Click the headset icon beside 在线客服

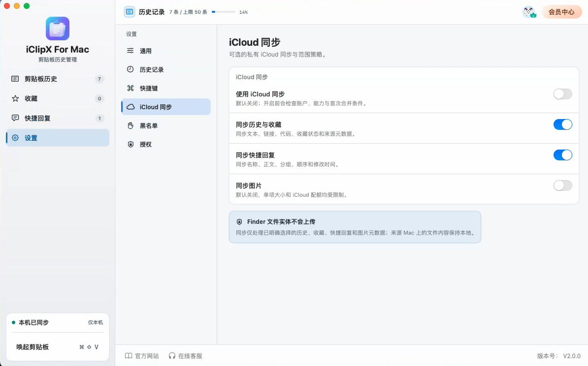pyautogui.click(x=172, y=356)
